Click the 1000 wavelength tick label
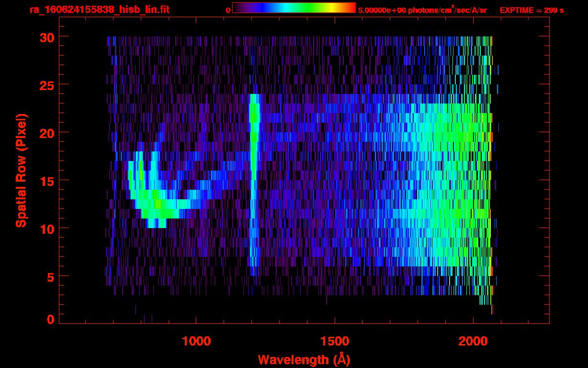 pos(196,341)
